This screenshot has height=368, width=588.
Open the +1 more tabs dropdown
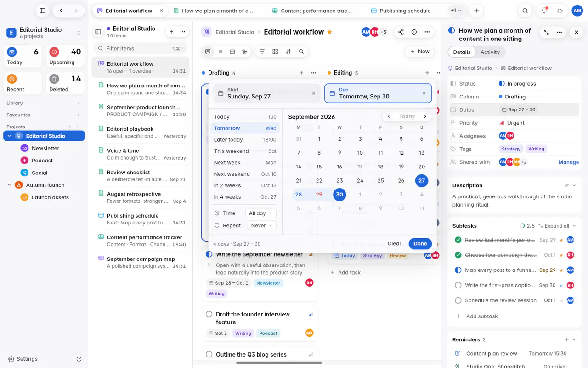pos(456,11)
